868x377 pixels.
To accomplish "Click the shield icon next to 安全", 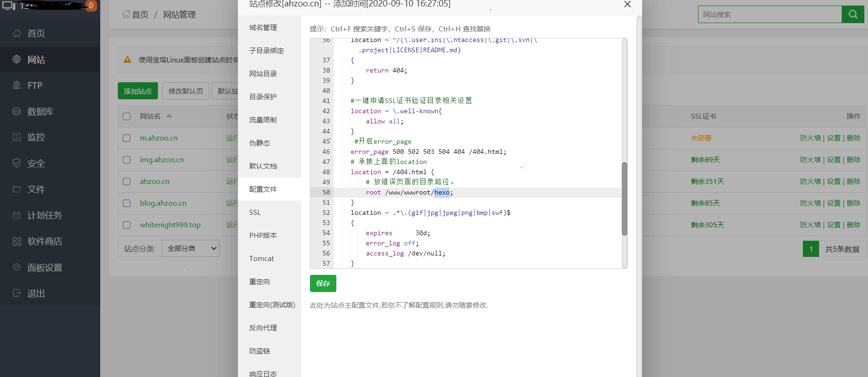I will 17,163.
